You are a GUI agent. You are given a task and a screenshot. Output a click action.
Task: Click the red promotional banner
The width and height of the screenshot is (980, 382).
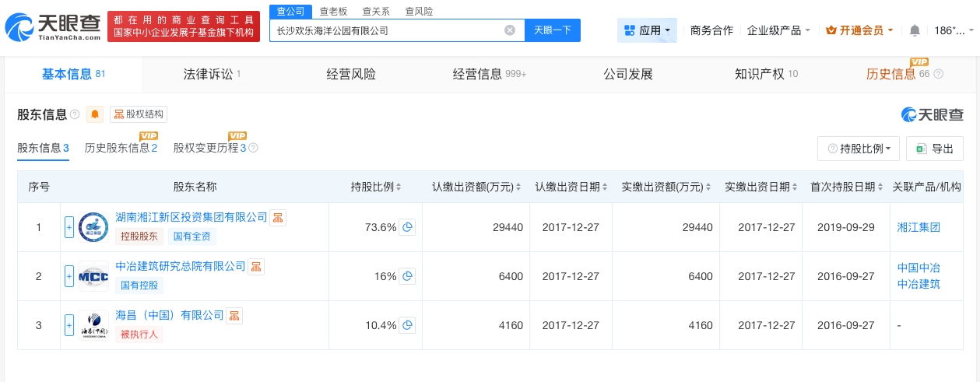pyautogui.click(x=183, y=26)
